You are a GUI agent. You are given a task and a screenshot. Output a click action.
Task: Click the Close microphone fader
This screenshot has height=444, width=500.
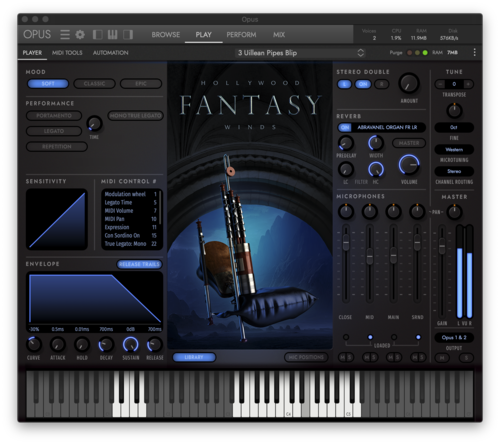pos(346,243)
